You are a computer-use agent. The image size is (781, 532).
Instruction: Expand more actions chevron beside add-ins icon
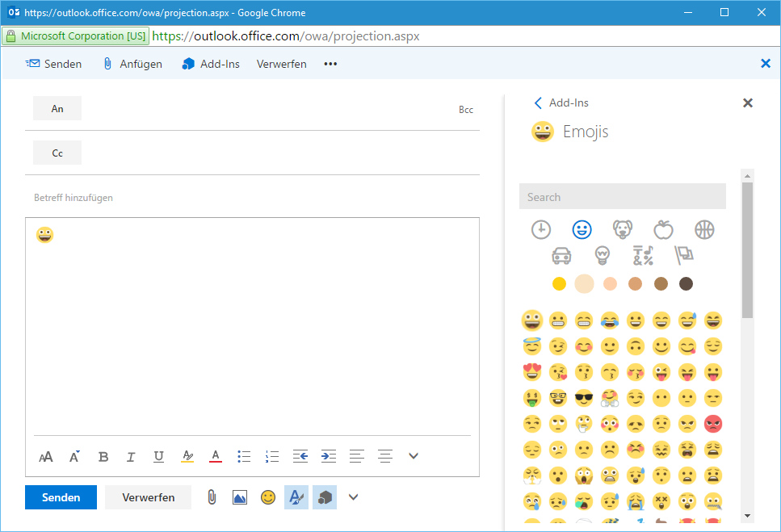(353, 497)
